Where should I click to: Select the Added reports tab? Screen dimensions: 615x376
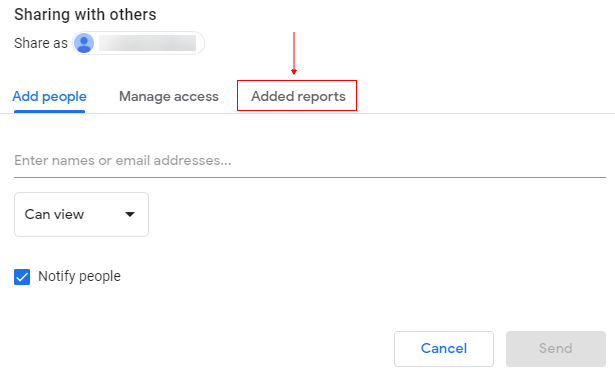tap(298, 96)
